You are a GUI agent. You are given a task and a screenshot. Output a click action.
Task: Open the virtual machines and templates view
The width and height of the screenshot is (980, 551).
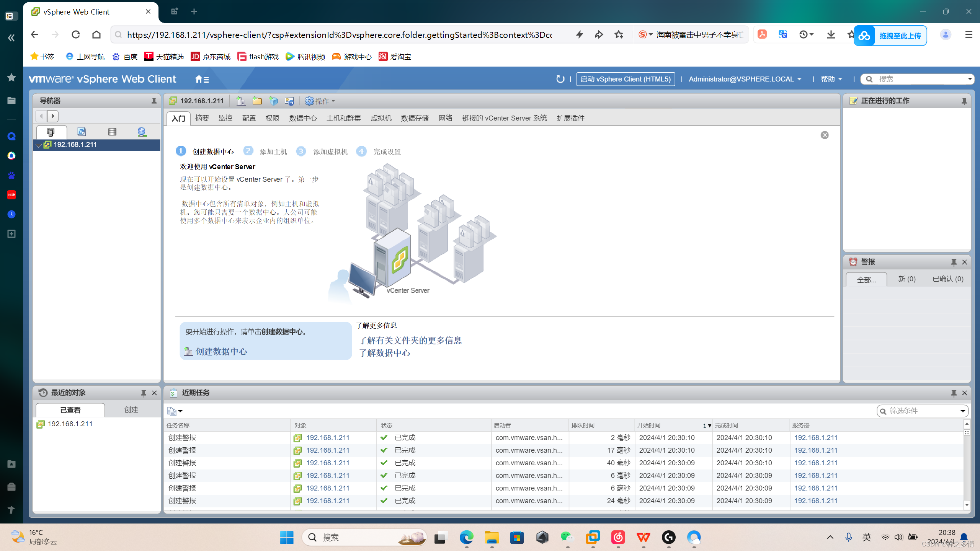pos(82,132)
